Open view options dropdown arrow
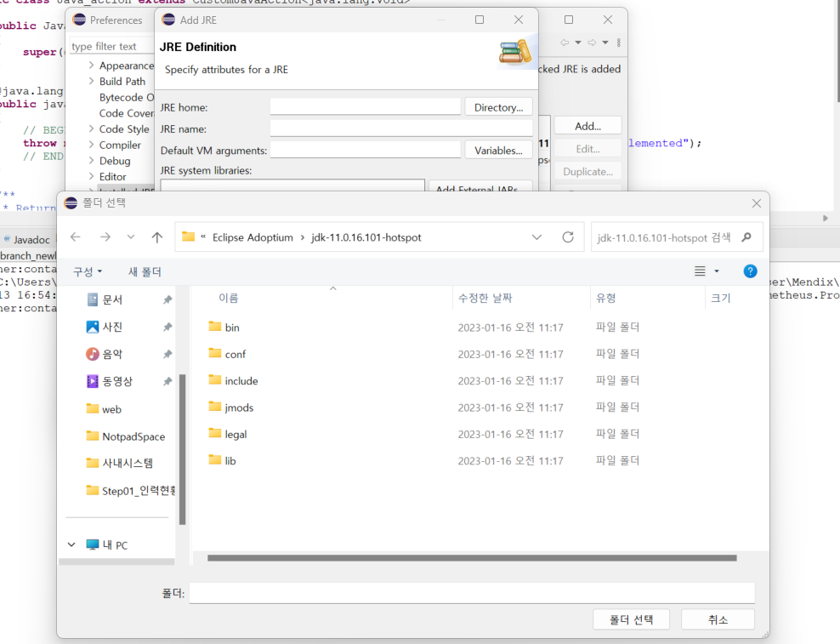Screen dimensions: 840x644 717,271
